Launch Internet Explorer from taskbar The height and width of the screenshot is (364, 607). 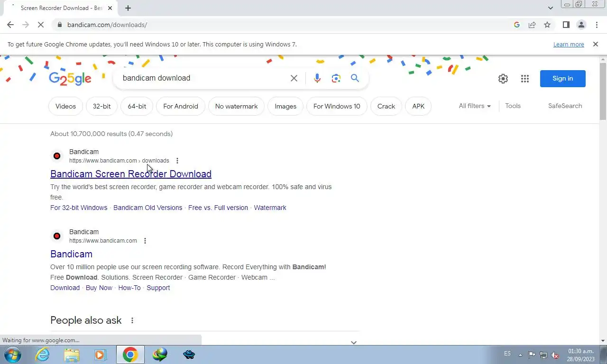point(42,355)
